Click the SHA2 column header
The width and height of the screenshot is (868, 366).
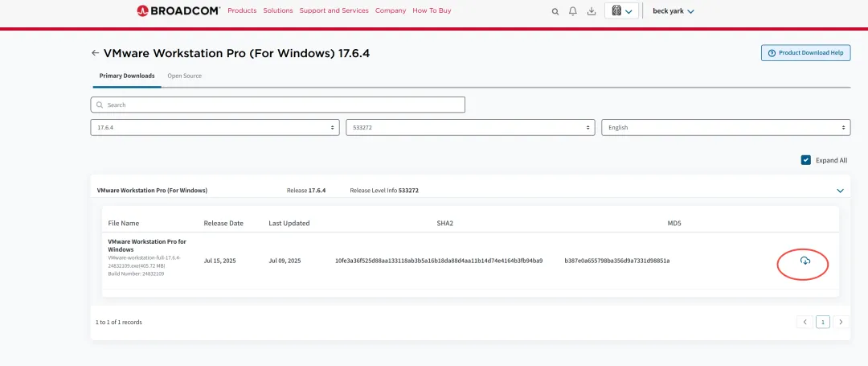pyautogui.click(x=445, y=223)
